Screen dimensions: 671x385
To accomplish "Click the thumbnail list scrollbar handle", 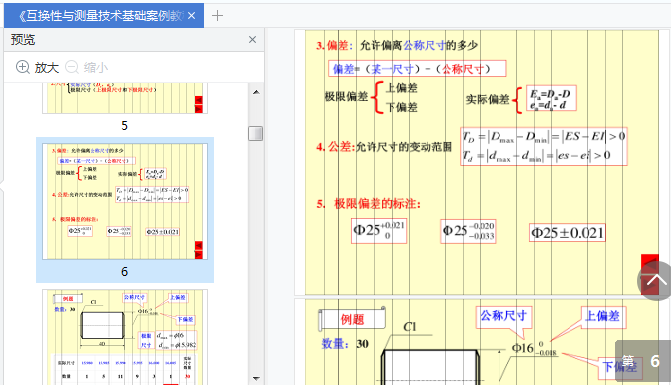I will (255, 133).
